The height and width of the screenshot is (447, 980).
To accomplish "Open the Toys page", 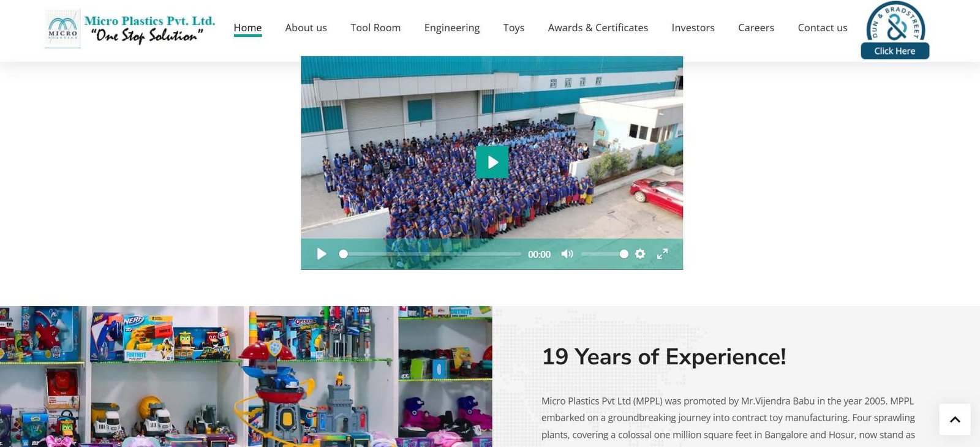I will point(513,28).
